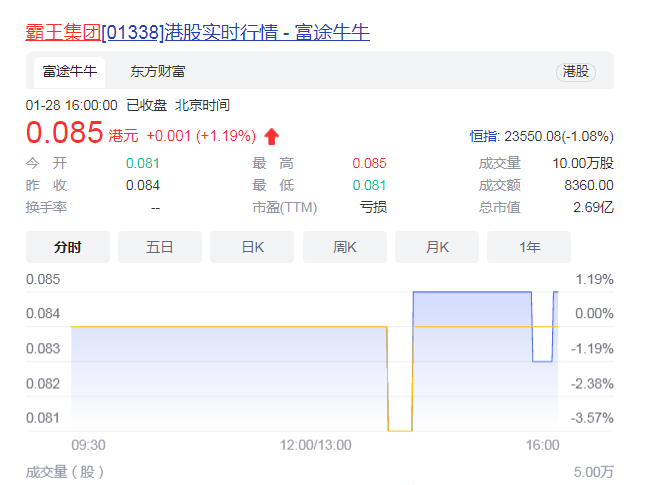The width and height of the screenshot is (646, 485).
Task: Click the 已收盘 market status text
Action: pos(146,105)
